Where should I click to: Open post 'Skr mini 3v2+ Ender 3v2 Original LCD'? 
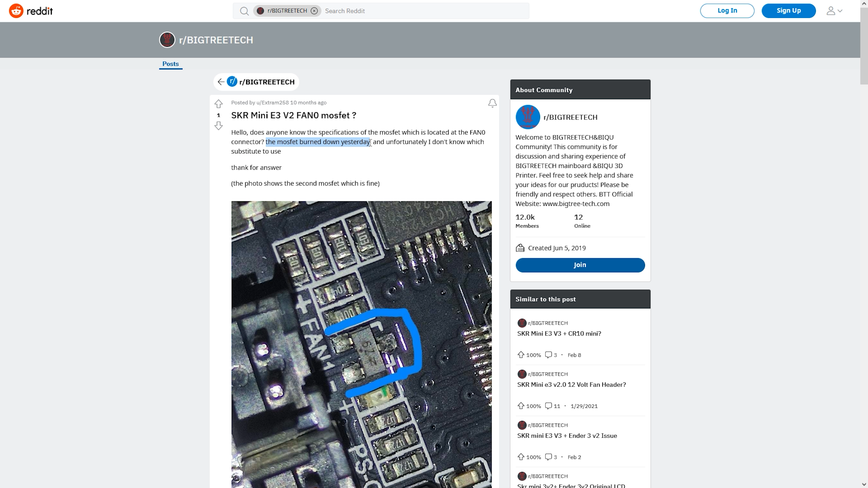tap(571, 486)
